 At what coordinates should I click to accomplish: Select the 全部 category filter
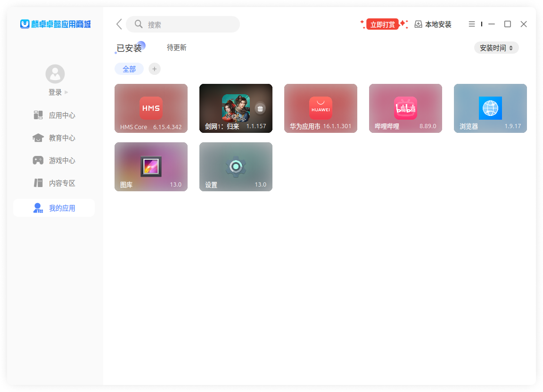click(129, 69)
